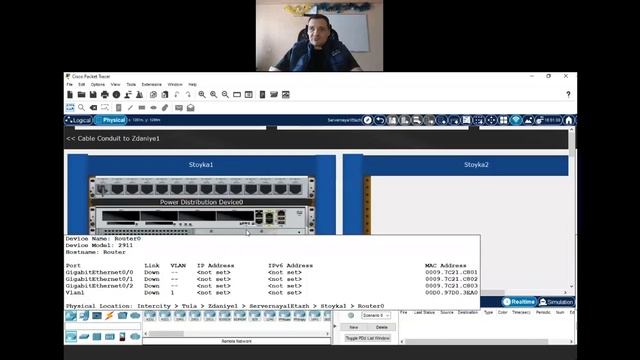This screenshot has width=640, height=360.
Task: Click the four-squares grid icon
Action: (504, 120)
